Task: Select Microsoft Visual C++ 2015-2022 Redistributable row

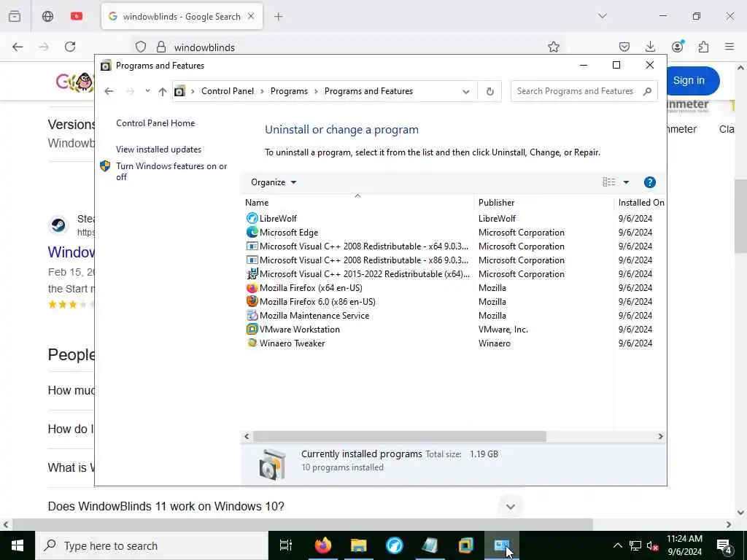Action: pos(365,274)
